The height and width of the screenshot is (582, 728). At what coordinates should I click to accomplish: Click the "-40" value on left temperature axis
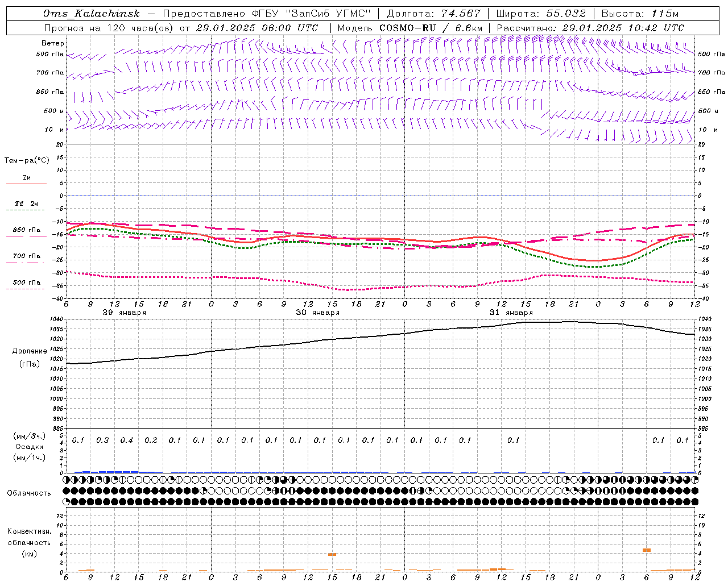59,298
